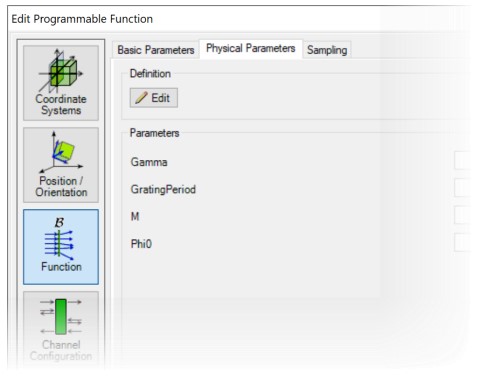This screenshot has height=377, width=477.
Task: Open the Sampling tab
Action: (327, 50)
